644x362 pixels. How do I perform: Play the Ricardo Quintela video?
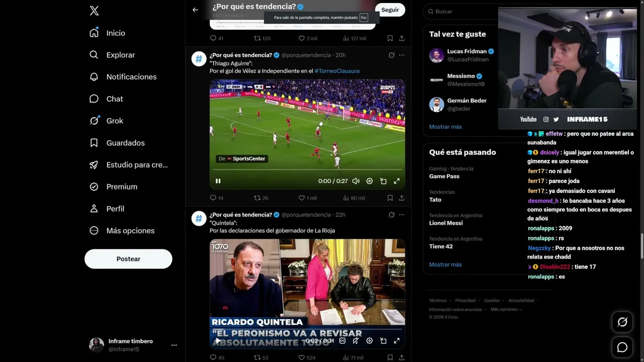point(218,341)
